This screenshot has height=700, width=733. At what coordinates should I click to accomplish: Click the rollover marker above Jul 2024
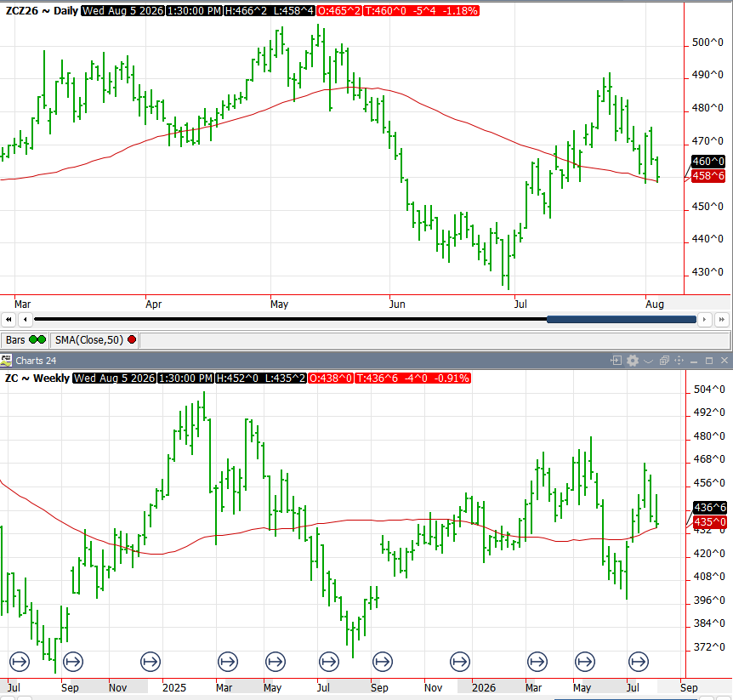click(20, 662)
